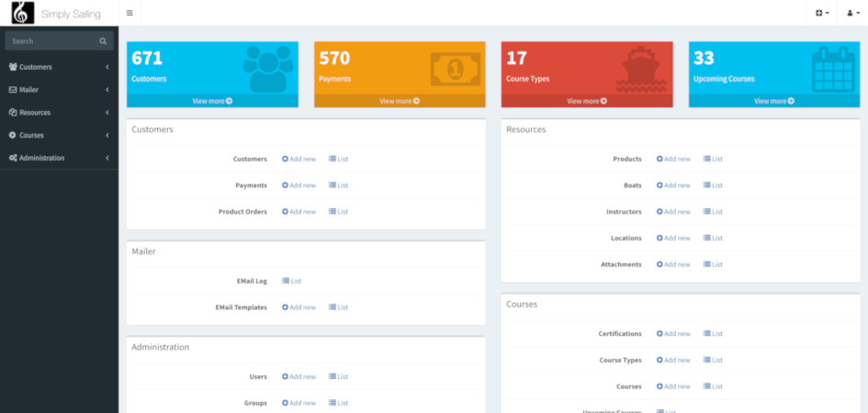Viewport: 868px width, 413px height.
Task: Add new in the Attachments row
Action: click(x=673, y=264)
